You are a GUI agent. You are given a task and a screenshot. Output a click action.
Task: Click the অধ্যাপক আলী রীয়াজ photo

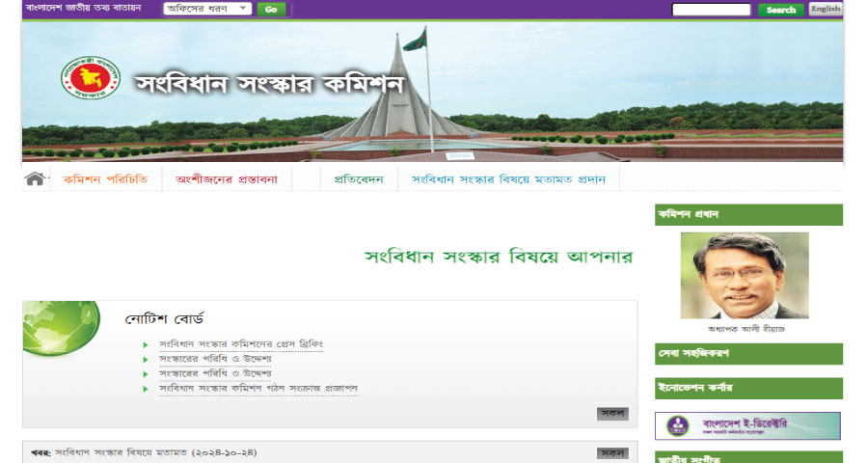point(745,275)
